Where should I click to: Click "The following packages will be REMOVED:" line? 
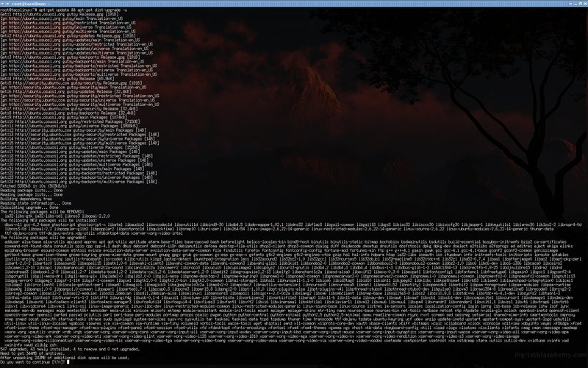(x=43, y=212)
